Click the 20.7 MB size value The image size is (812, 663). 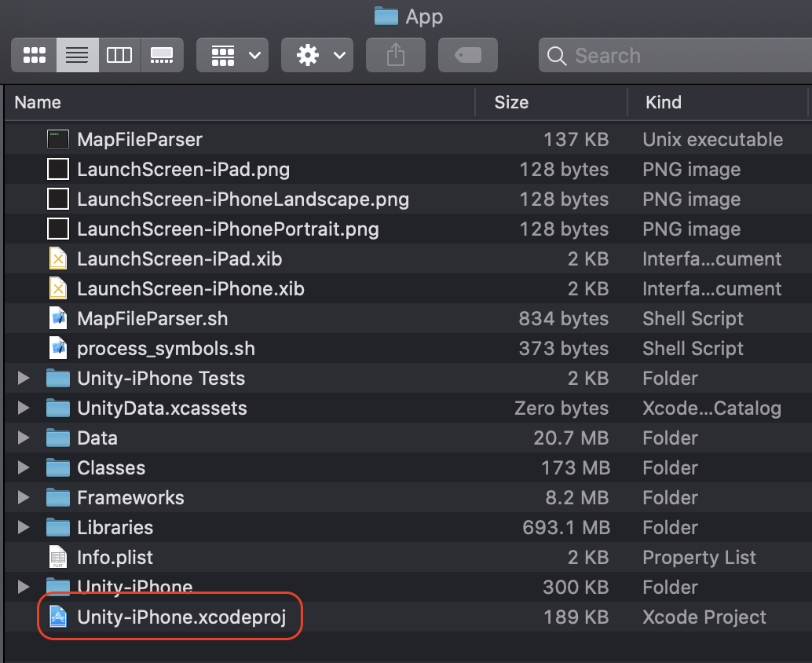point(571,438)
